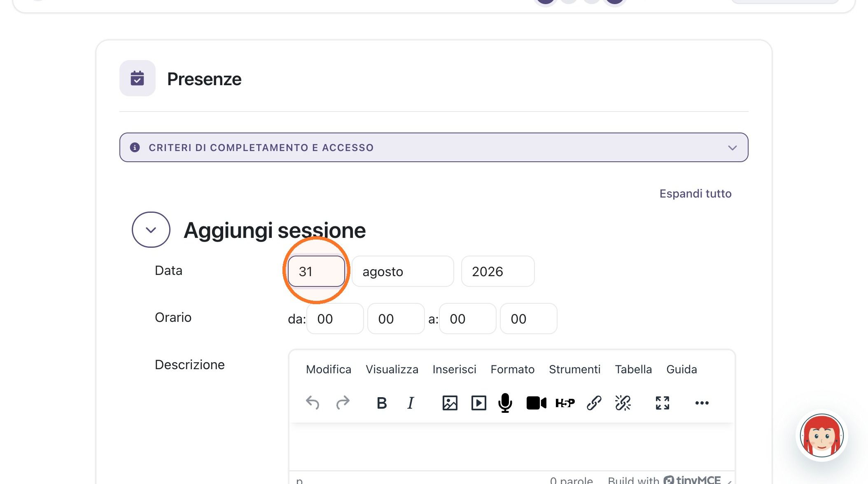Open the Guida editor menu
The width and height of the screenshot is (868, 484).
[x=681, y=369]
